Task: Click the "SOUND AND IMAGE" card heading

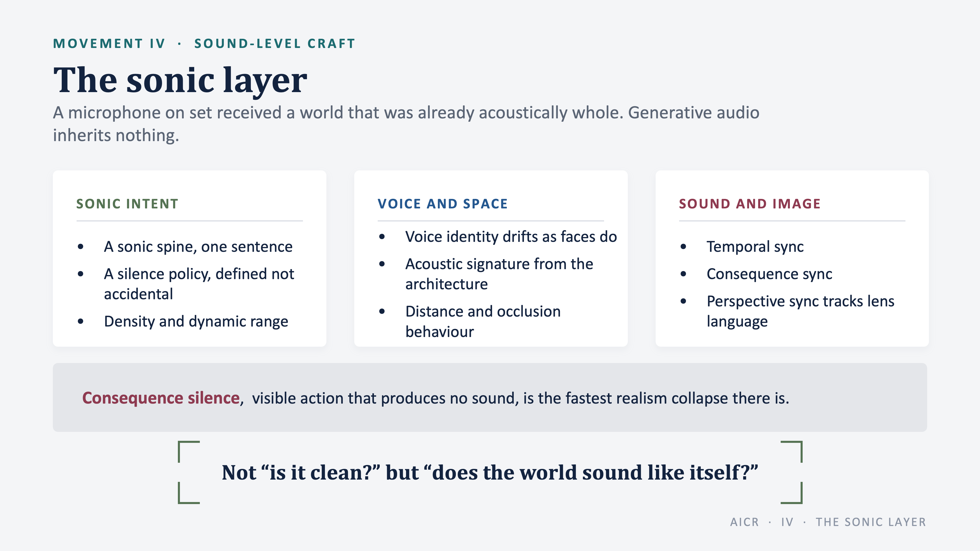Action: tap(750, 204)
